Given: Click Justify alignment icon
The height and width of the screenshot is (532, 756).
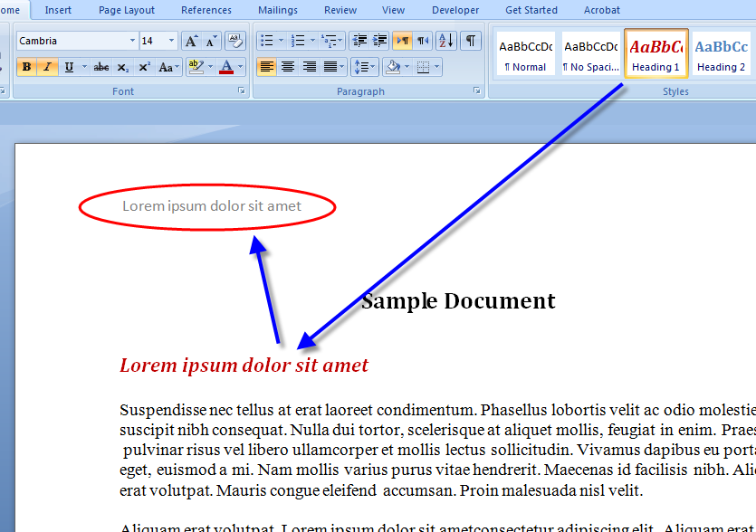Looking at the screenshot, I should click(330, 67).
